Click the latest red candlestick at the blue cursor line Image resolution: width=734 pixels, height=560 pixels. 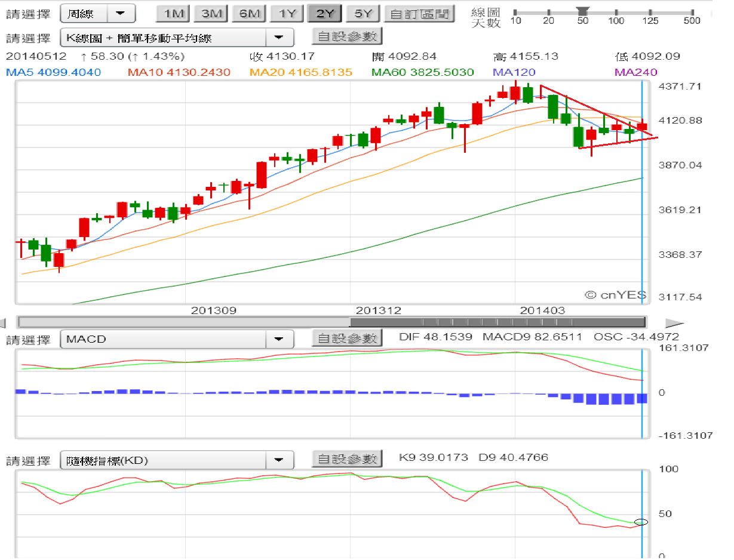[x=642, y=127]
